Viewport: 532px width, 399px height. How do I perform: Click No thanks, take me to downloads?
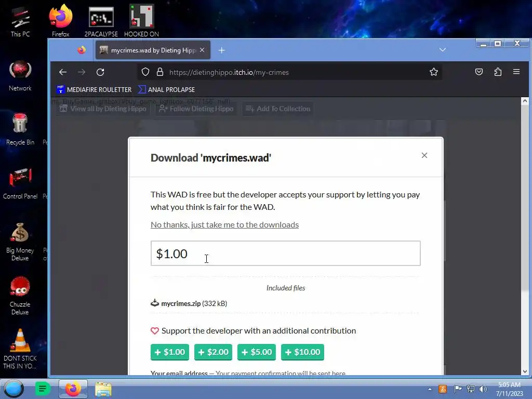coord(224,224)
